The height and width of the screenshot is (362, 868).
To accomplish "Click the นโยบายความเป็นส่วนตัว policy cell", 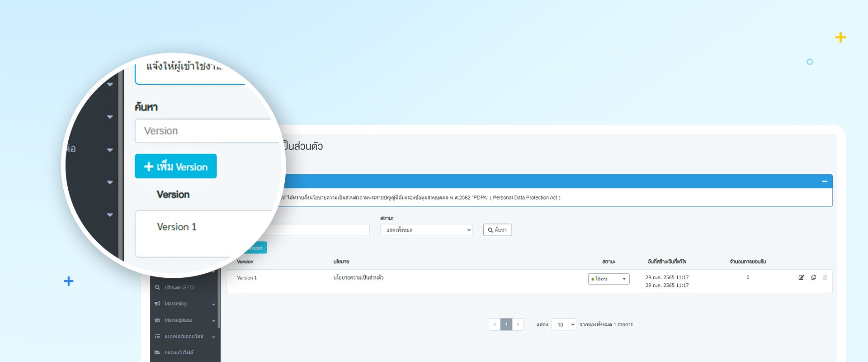I will 359,277.
